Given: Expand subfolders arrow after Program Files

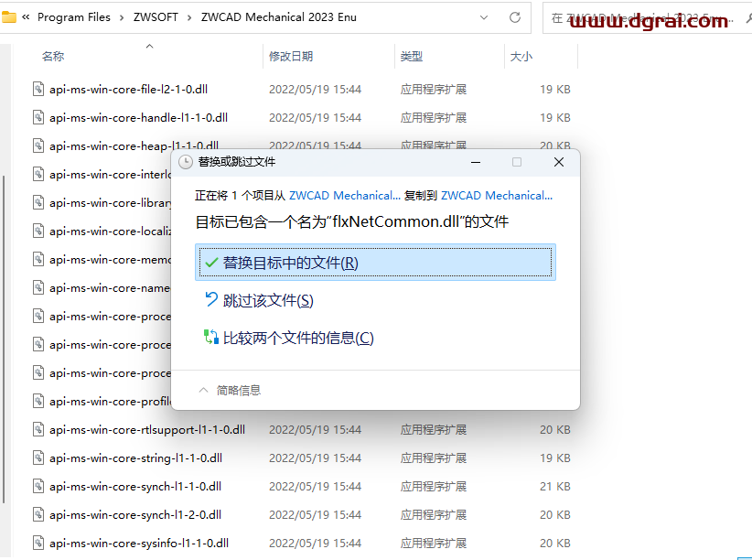Looking at the screenshot, I should point(122,17).
